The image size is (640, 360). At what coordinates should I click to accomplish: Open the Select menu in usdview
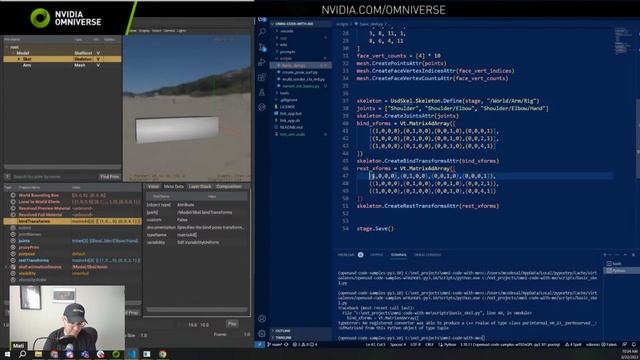tap(157, 31)
